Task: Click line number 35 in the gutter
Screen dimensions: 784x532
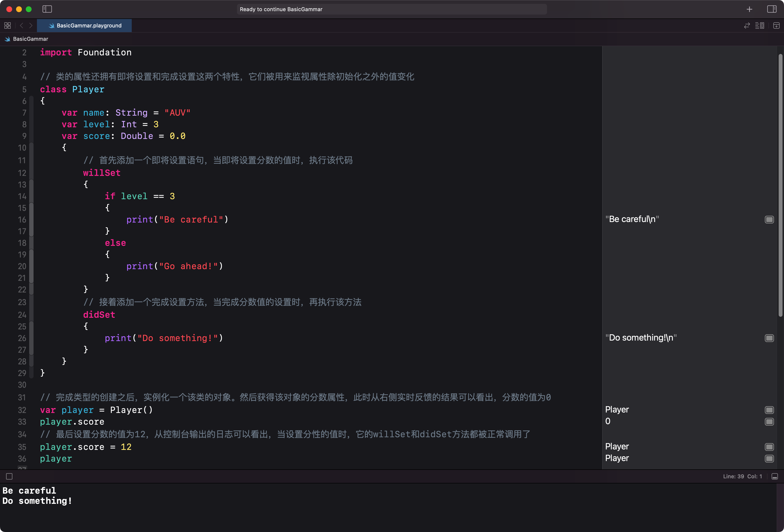Action: click(22, 447)
